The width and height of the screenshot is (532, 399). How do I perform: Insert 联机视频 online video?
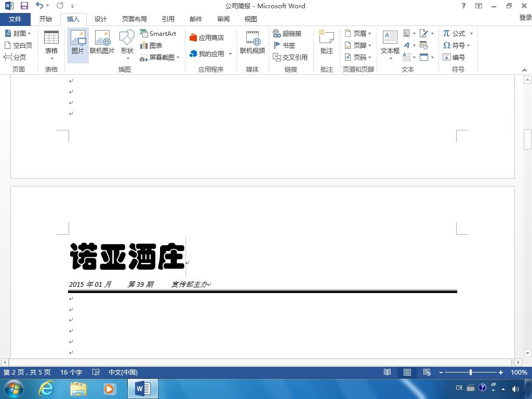click(x=252, y=42)
